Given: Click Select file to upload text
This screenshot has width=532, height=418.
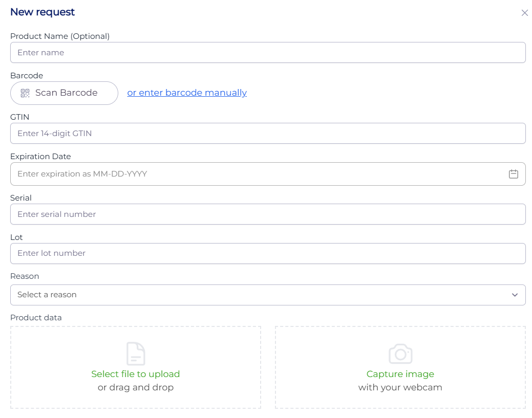Looking at the screenshot, I should pos(136,374).
